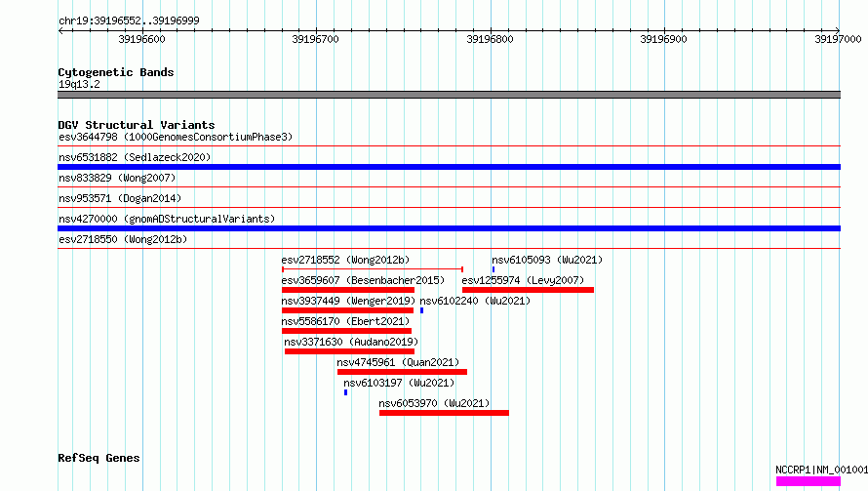Open the nsv6053970 (Wu2021) label
This screenshot has width=868, height=491.
(x=434, y=403)
